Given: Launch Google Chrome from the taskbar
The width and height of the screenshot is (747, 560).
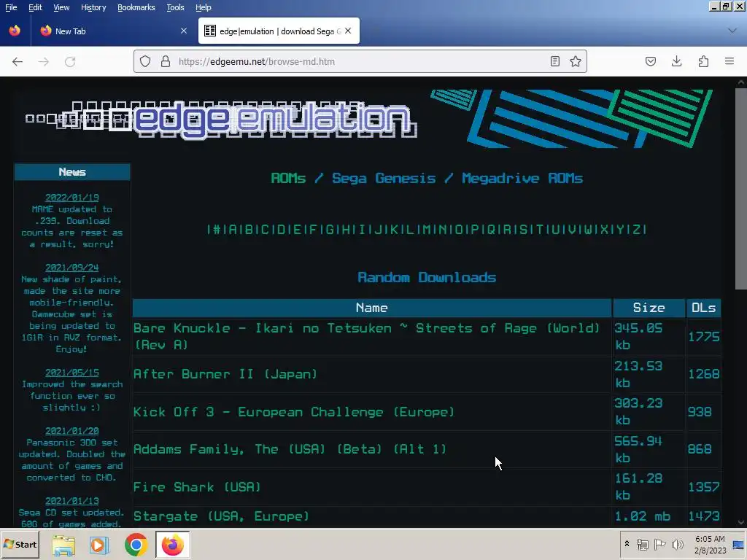Looking at the screenshot, I should point(136,545).
